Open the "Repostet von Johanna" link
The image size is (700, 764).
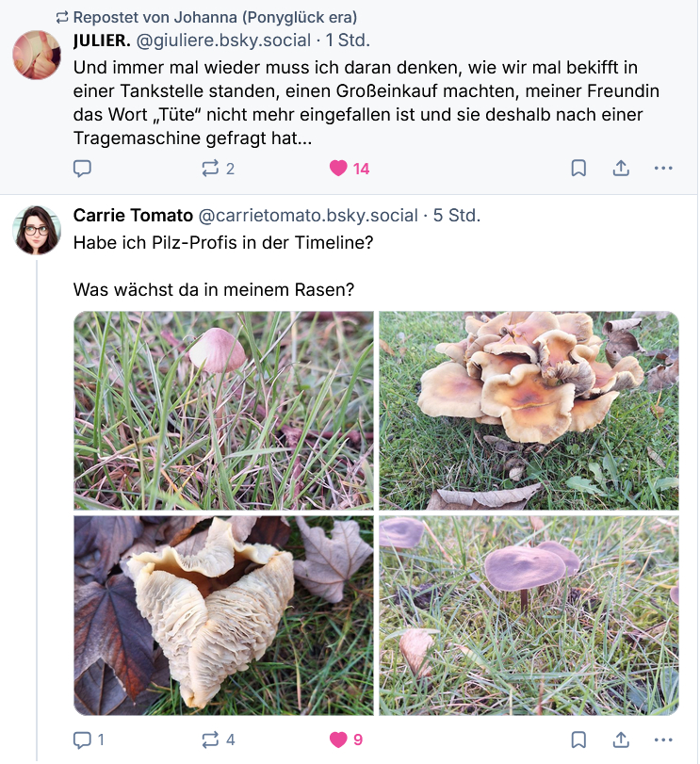pyautogui.click(x=215, y=17)
